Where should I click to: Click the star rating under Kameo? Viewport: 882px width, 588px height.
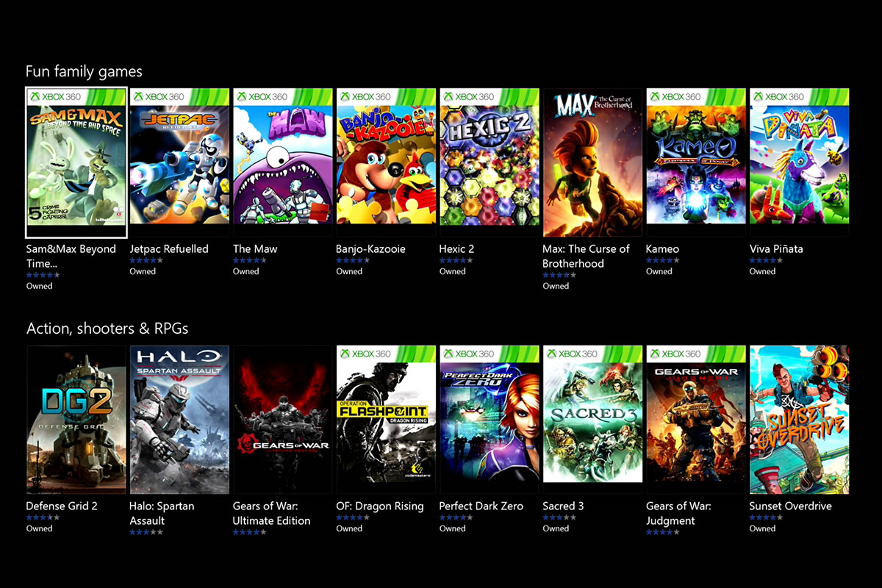point(663,260)
